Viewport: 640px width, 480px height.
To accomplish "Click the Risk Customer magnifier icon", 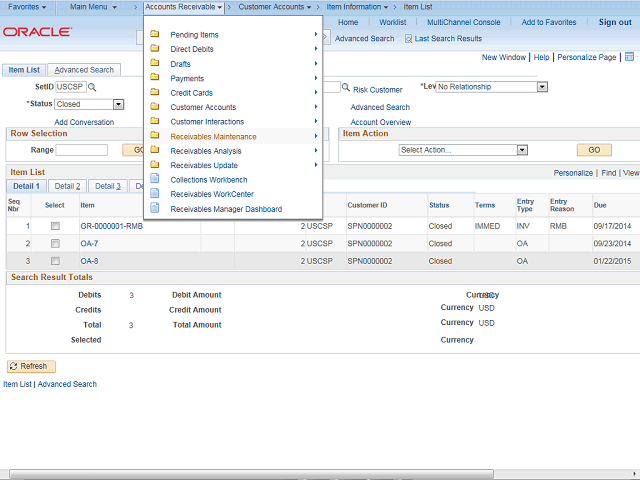I will pyautogui.click(x=345, y=88).
